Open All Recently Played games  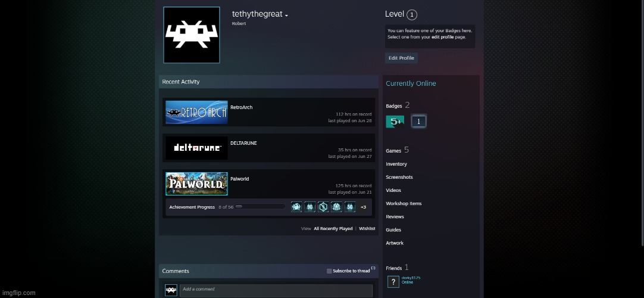333,228
